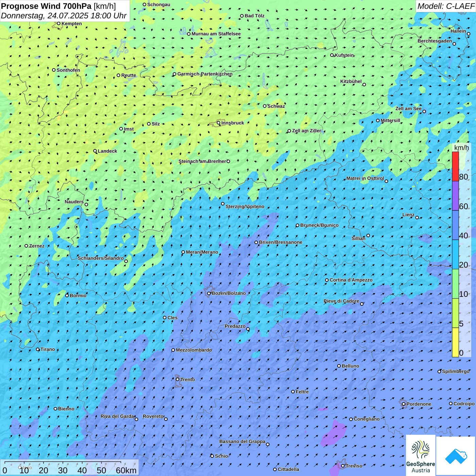
Task: Click the 'Predazzo' label
Action: click(235, 326)
